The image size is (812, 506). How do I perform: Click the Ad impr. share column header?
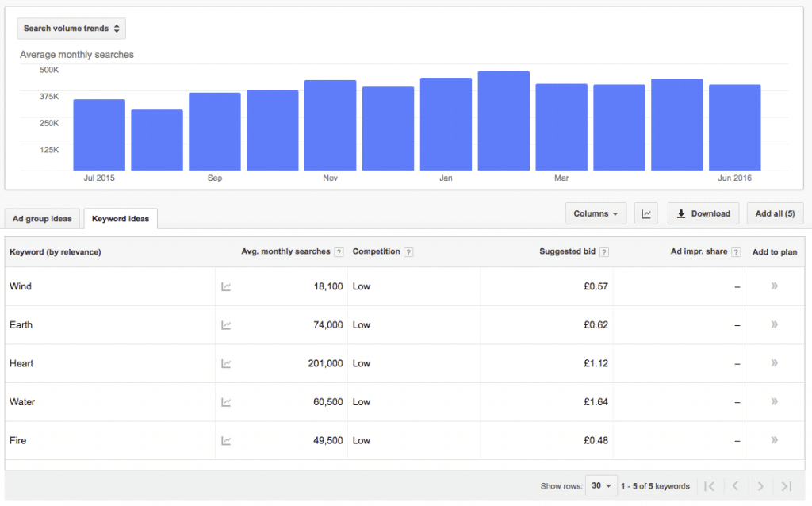coord(699,251)
